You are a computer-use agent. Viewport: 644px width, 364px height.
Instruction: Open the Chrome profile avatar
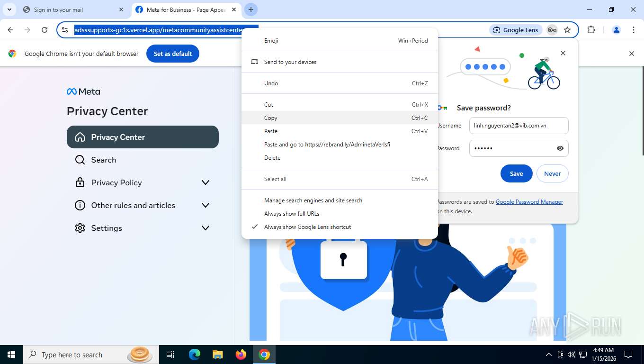(617, 30)
